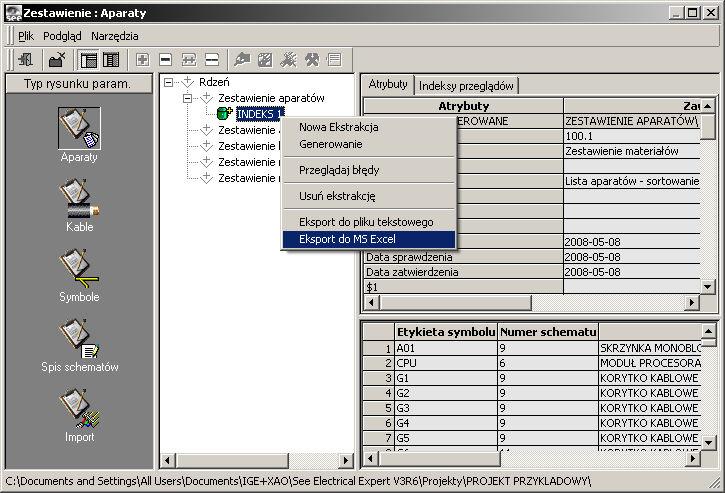Switch to the Indeksy przeglądów tab
Viewport: 725px width, 493px height.
click(x=466, y=86)
